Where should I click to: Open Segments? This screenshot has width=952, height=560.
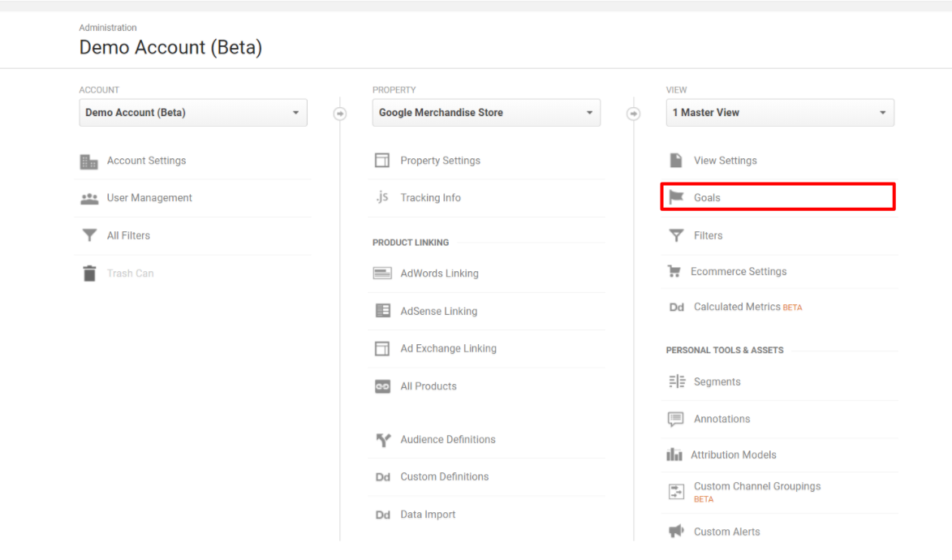point(717,381)
